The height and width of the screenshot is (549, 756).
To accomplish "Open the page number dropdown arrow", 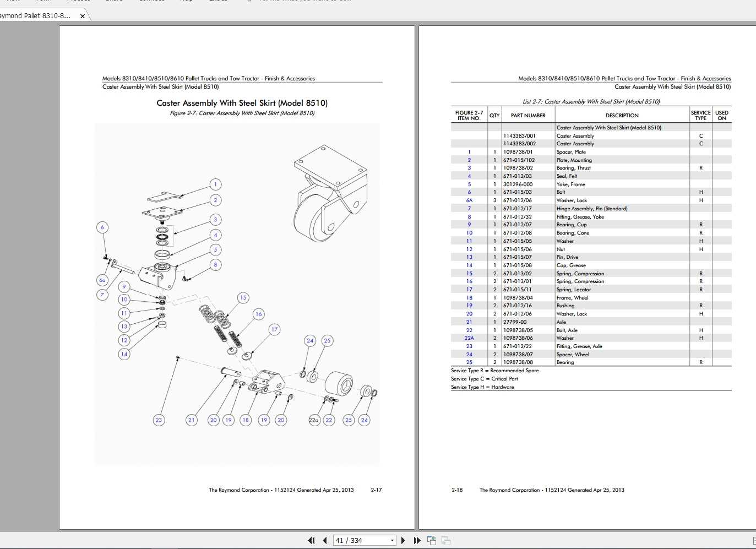I will point(392,540).
